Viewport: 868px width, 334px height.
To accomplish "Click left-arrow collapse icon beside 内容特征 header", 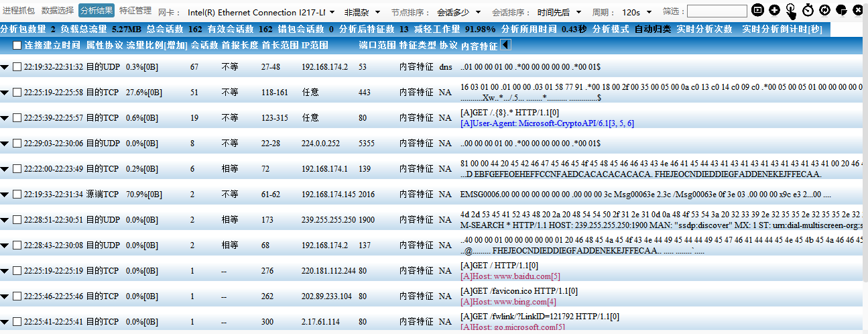I will (505, 45).
